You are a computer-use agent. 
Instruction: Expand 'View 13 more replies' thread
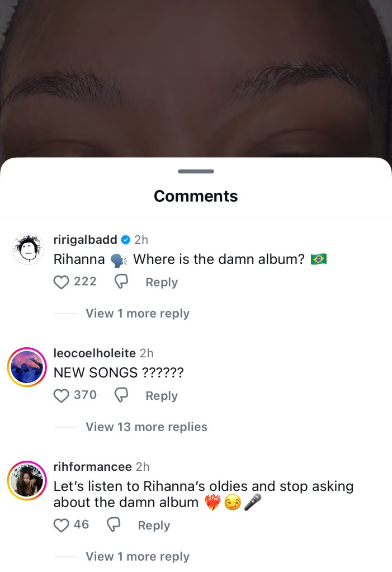point(146,427)
